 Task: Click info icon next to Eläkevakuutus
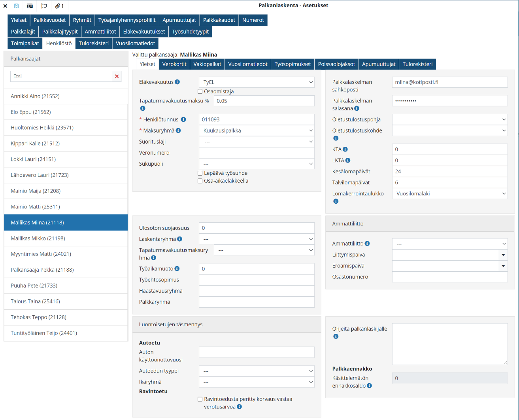click(x=177, y=82)
